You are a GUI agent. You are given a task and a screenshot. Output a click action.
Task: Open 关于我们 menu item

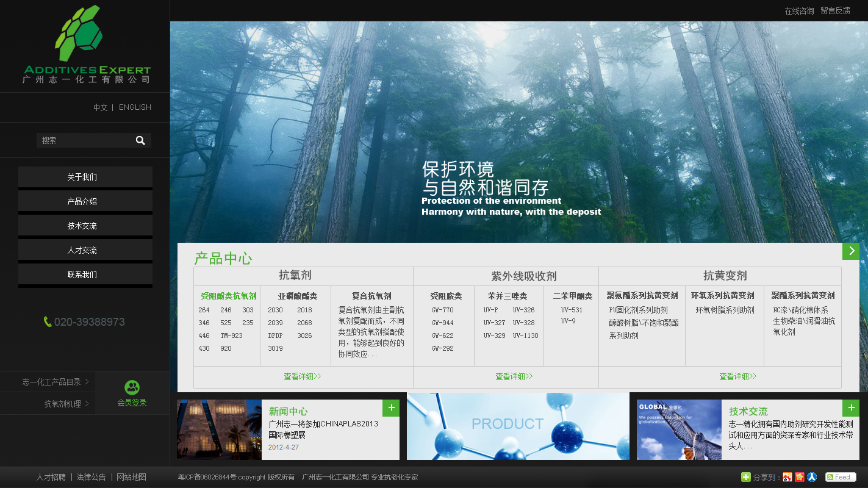(85, 177)
